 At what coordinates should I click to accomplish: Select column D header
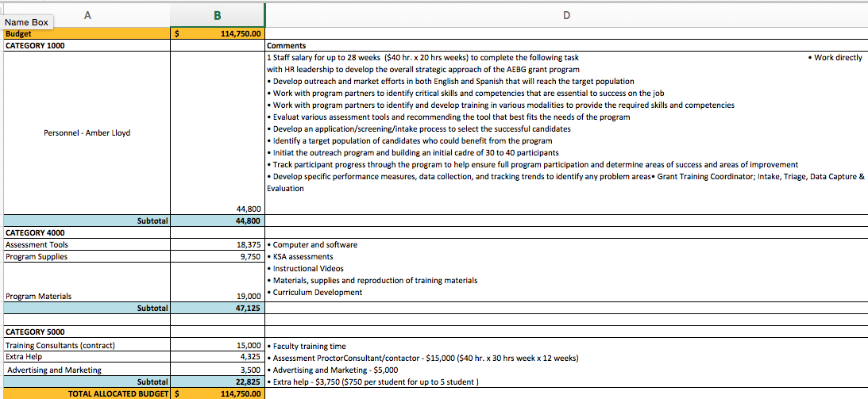pyautogui.click(x=565, y=13)
